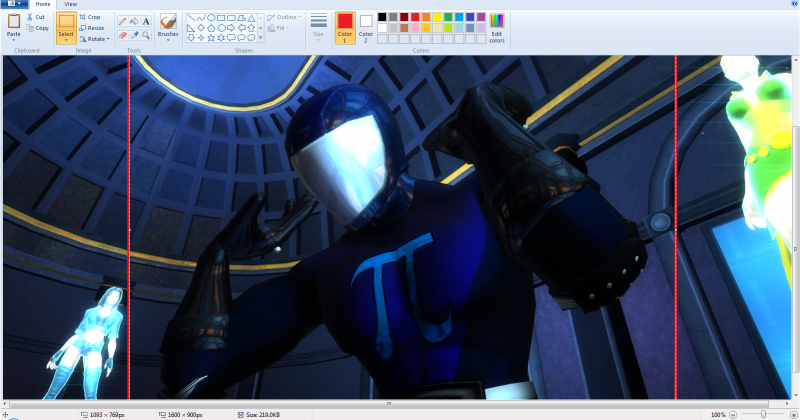Open the Paste dropdown arrow
Screen dimensions: 800x420
(14, 40)
